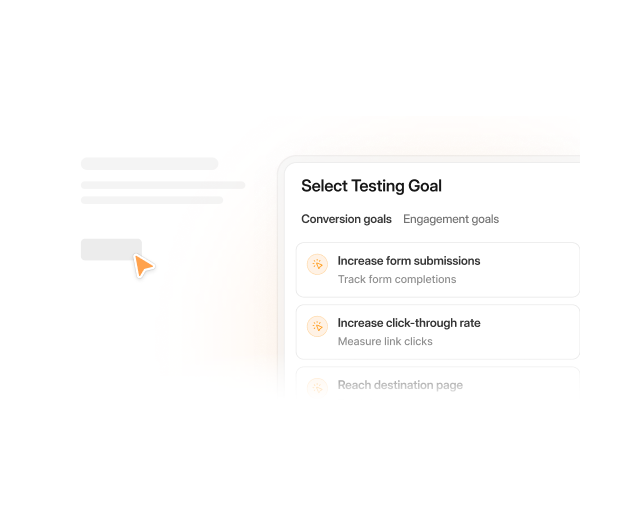Open the Engagement goals tab
Image resolution: width=629 pixels, height=516 pixels.
[450, 219]
